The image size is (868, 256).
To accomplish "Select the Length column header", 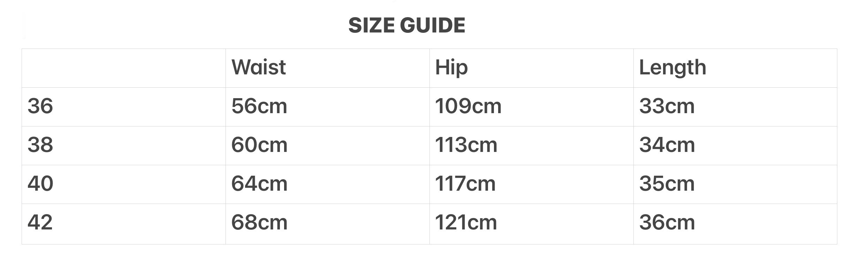I will (x=672, y=67).
